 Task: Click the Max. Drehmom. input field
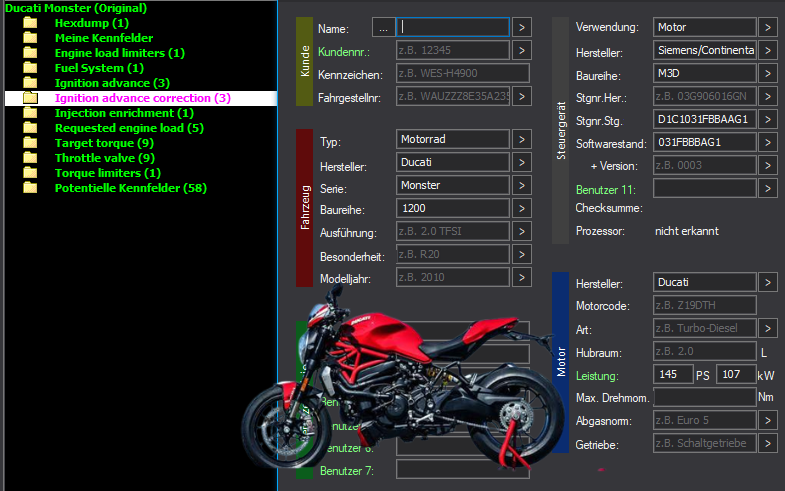pos(704,397)
